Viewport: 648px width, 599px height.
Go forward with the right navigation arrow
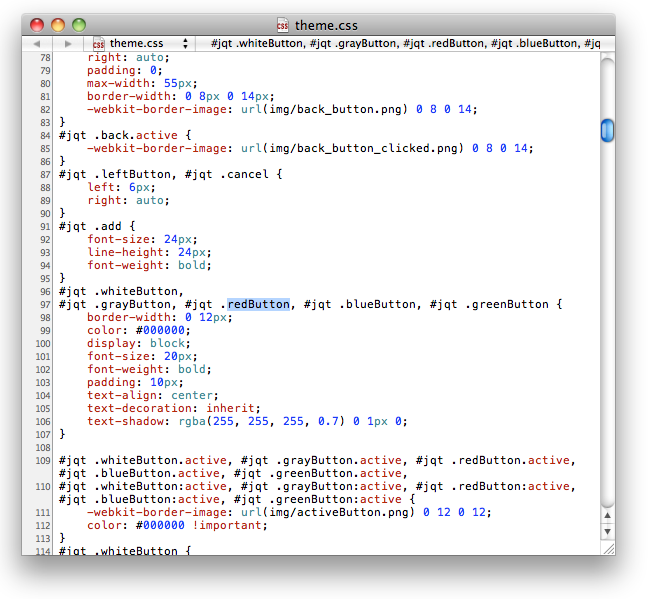pos(68,43)
